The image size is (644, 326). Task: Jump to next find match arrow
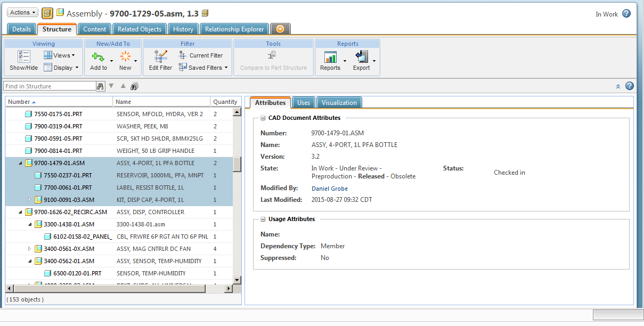111,85
